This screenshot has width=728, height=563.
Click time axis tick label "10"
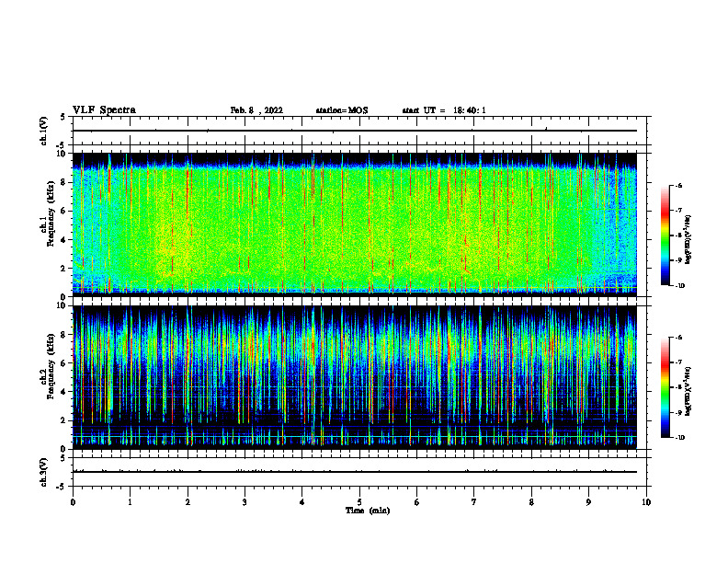tap(646, 502)
